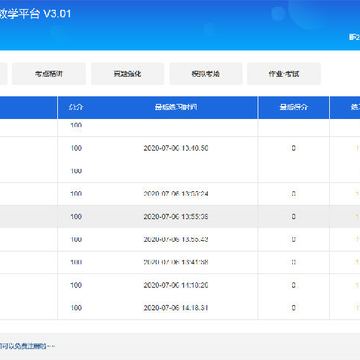The width and height of the screenshot is (360, 360).
Task: Click total score 100 in the 14:18:31 row
Action: click(x=76, y=308)
